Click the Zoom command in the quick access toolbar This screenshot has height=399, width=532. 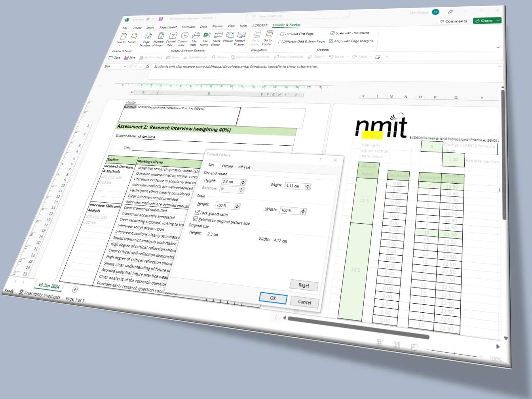click(219, 57)
